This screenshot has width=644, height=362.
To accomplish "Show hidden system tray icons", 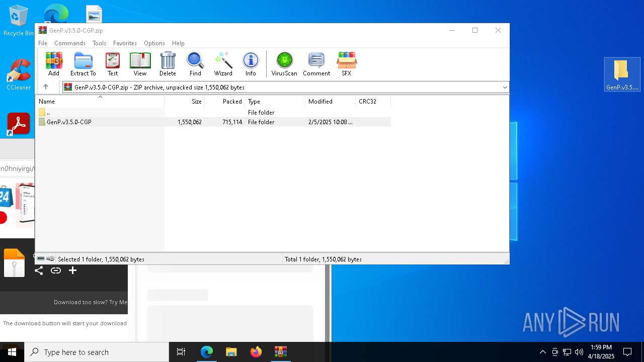I will [x=542, y=352].
